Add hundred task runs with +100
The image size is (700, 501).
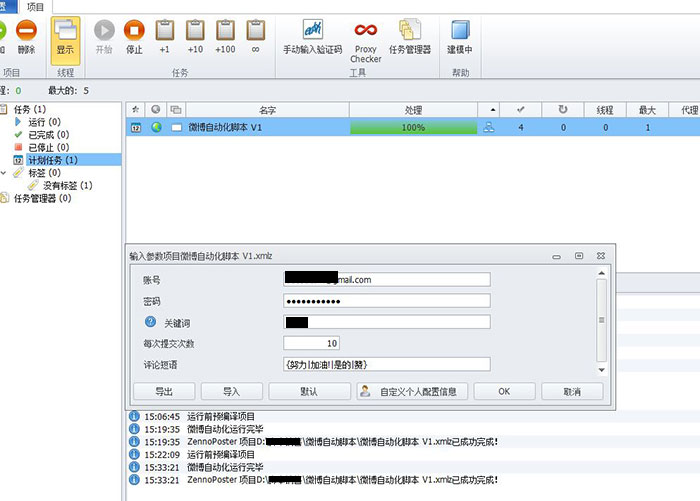(x=225, y=37)
